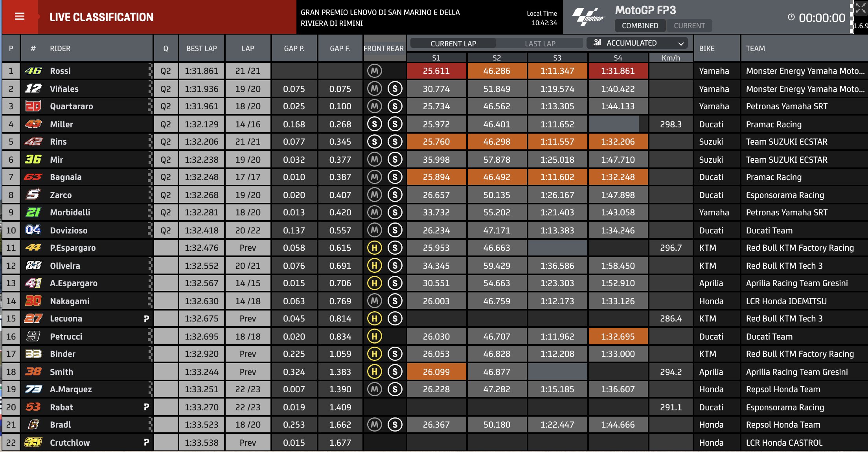Screen dimensions: 868x452
Task: Show LAST LAP sector times
Action: (540, 43)
